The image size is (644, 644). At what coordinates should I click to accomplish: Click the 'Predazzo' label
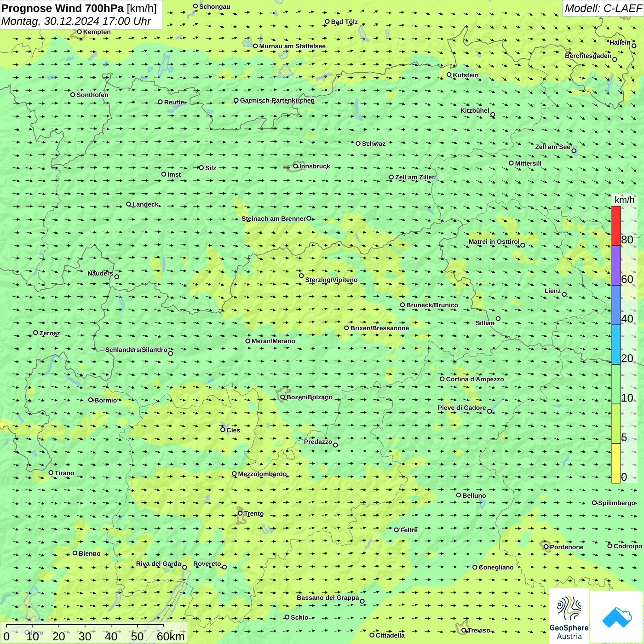(318, 442)
